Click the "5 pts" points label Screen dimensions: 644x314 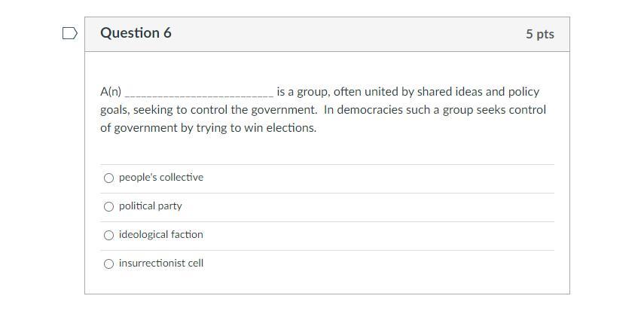tap(539, 34)
